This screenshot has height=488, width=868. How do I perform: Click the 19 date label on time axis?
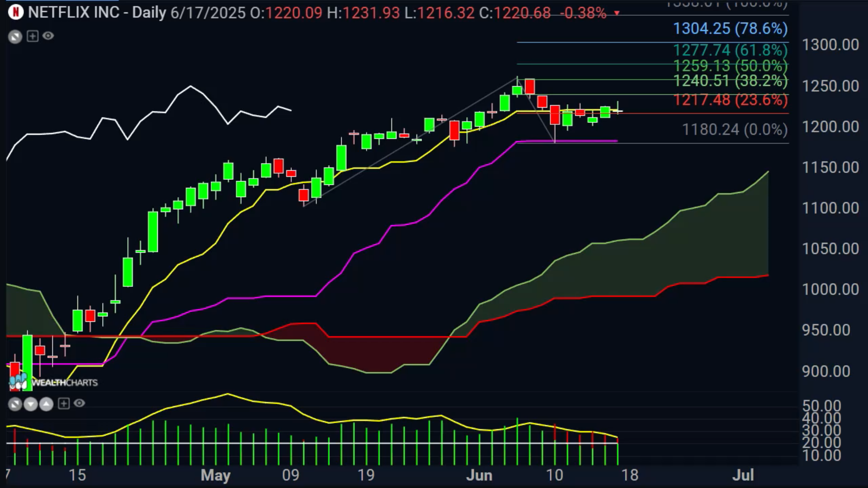(x=366, y=475)
